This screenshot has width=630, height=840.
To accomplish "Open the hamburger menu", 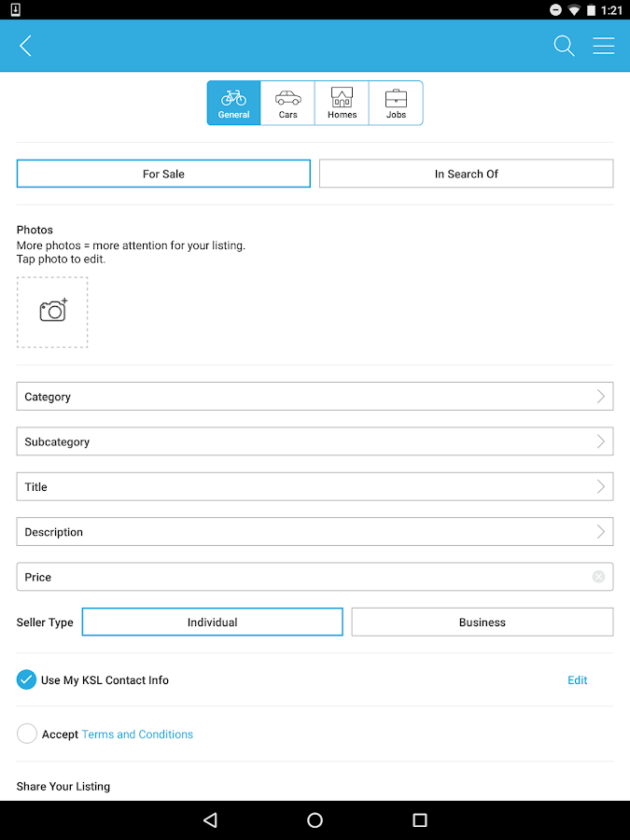I will tap(604, 46).
